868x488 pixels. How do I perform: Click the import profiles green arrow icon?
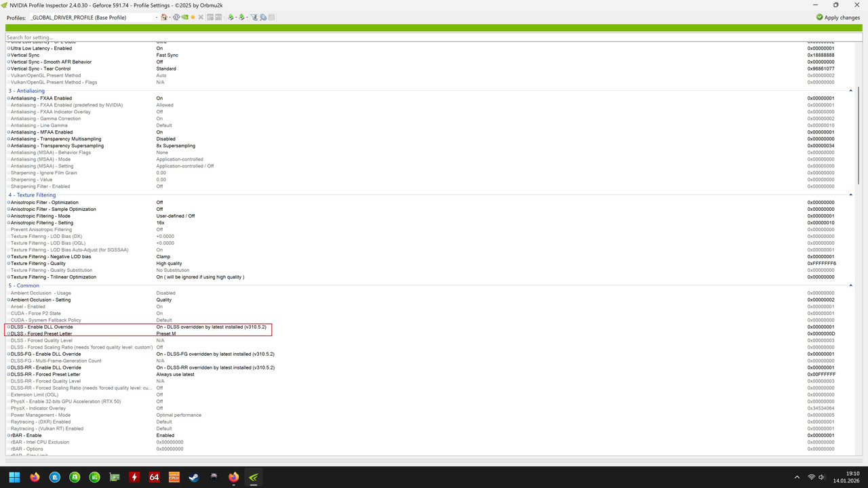(x=241, y=17)
